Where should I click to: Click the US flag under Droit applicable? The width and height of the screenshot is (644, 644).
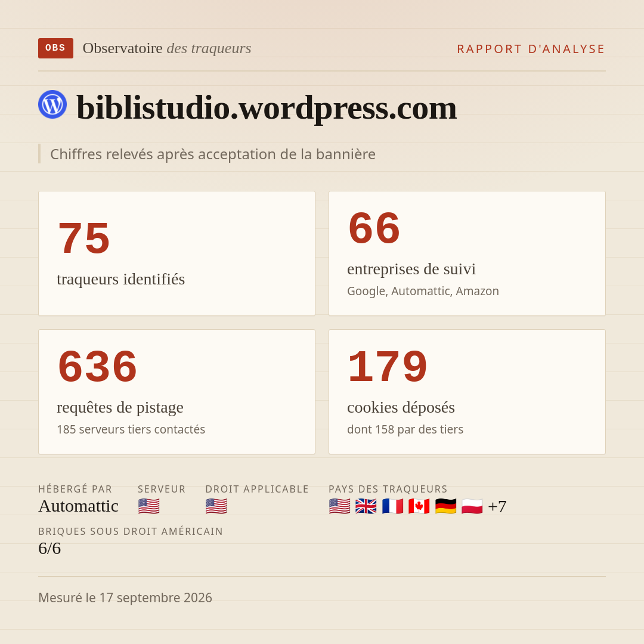tap(216, 506)
